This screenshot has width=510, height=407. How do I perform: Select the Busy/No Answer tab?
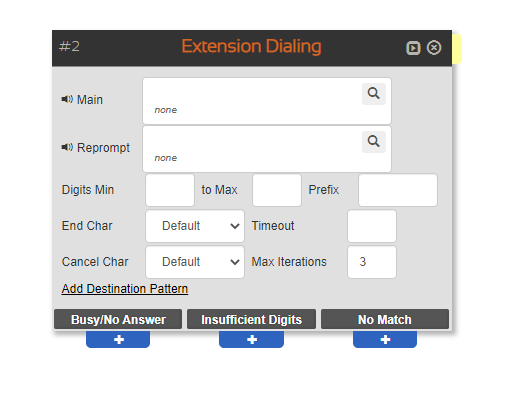[118, 319]
